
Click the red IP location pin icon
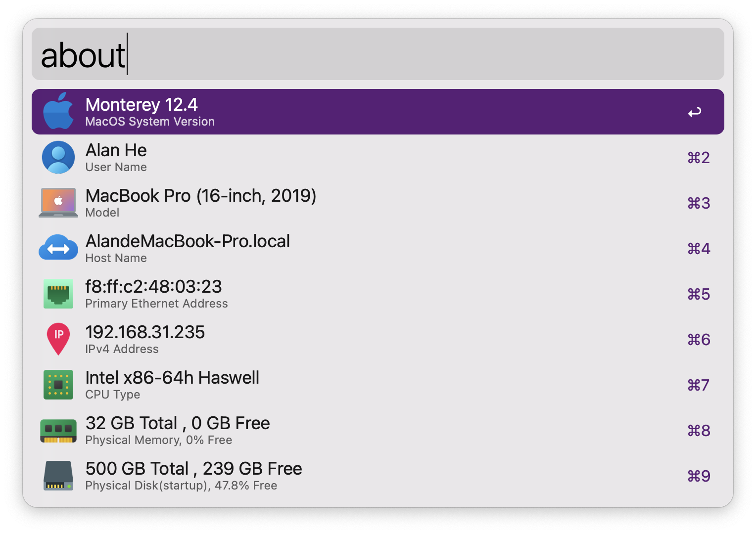58,339
